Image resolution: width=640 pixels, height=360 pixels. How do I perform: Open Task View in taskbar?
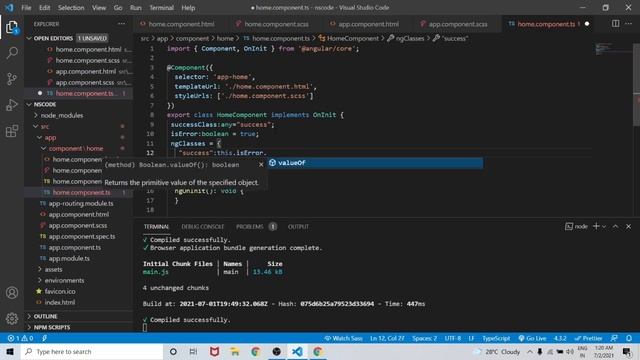pyautogui.click(x=193, y=351)
